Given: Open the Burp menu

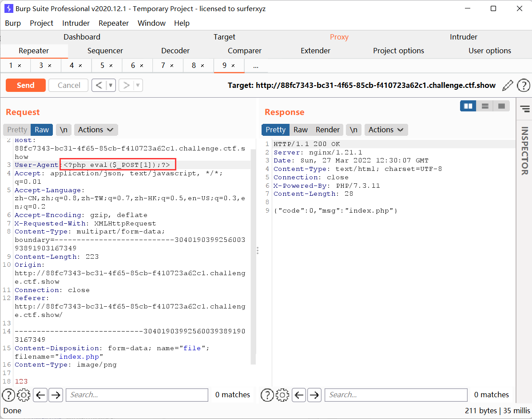Looking at the screenshot, I should [13, 23].
